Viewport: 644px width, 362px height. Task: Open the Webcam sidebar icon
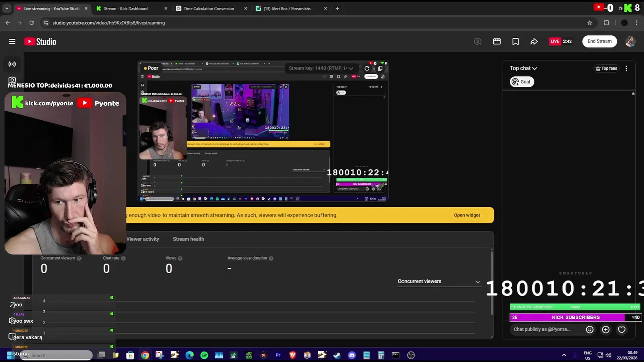tap(12, 80)
